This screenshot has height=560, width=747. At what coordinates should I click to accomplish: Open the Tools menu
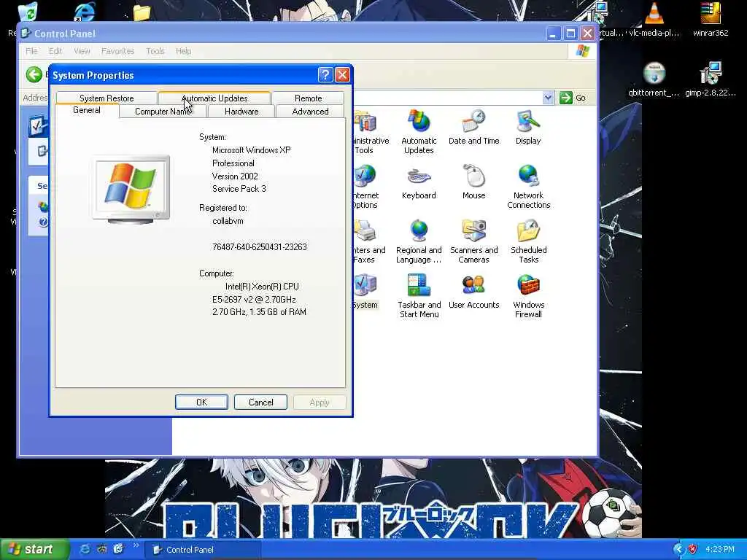[x=155, y=51]
